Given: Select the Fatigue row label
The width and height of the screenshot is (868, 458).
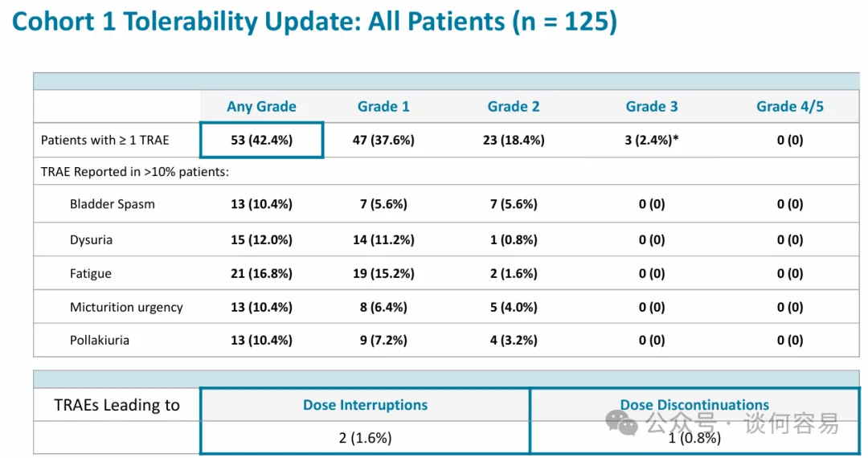Looking at the screenshot, I should 90,273.
